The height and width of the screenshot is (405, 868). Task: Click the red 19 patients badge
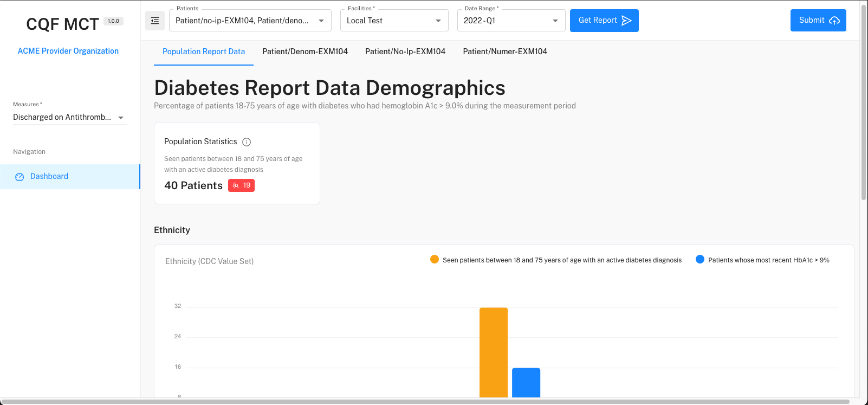pyautogui.click(x=241, y=185)
